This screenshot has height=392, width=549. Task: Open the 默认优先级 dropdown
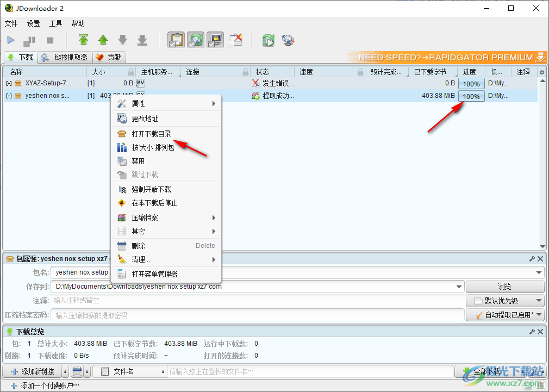tap(505, 301)
